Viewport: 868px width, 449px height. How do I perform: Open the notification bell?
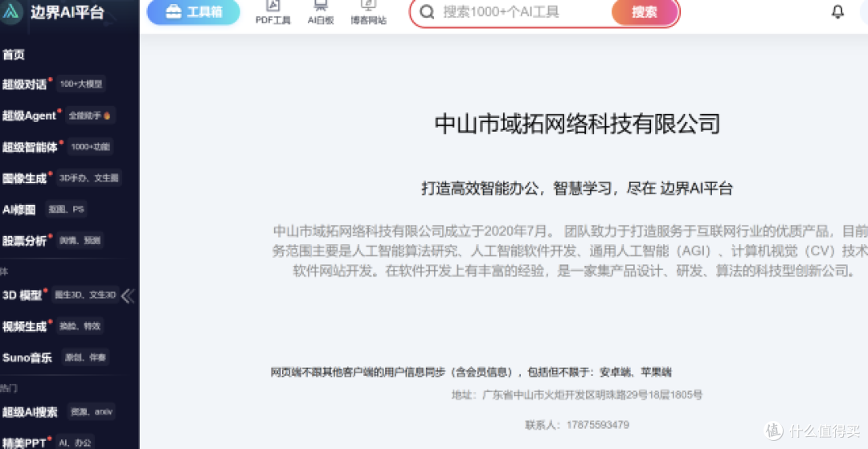pyautogui.click(x=838, y=11)
